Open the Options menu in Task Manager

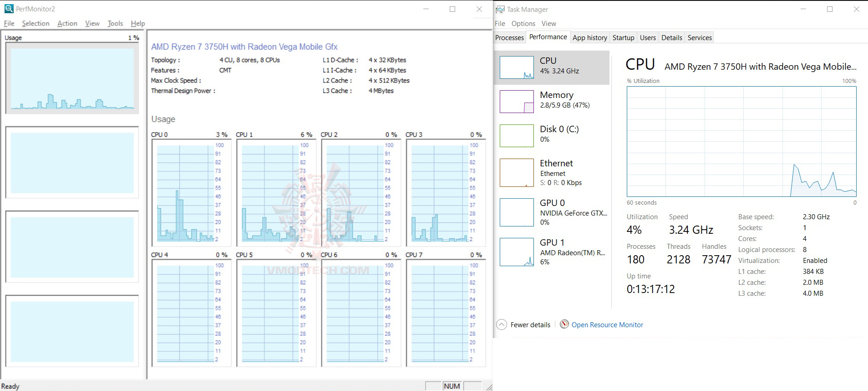[x=523, y=24]
